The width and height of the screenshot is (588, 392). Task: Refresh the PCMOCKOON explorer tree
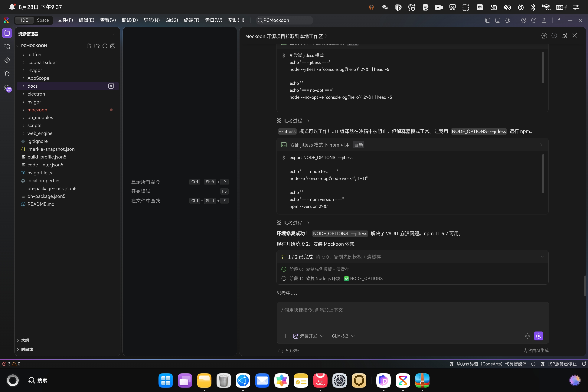[x=105, y=46]
